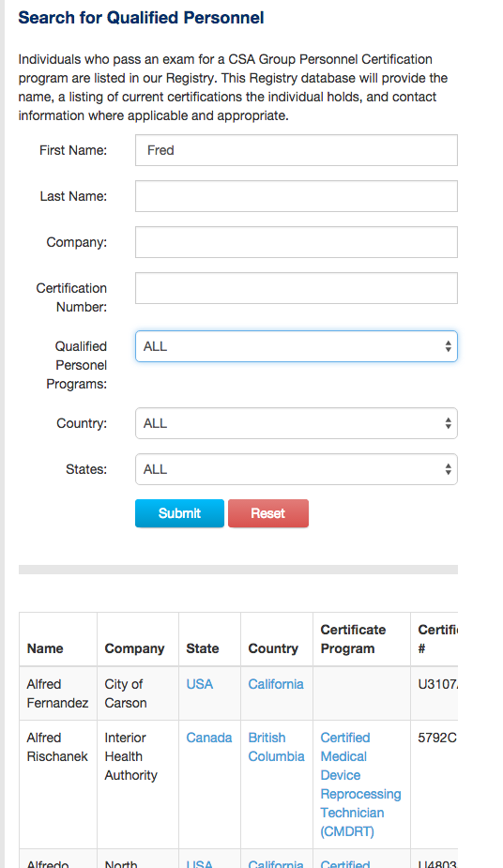The width and height of the screenshot is (503, 868).
Task: Expand the Country dropdown
Action: [x=296, y=423]
